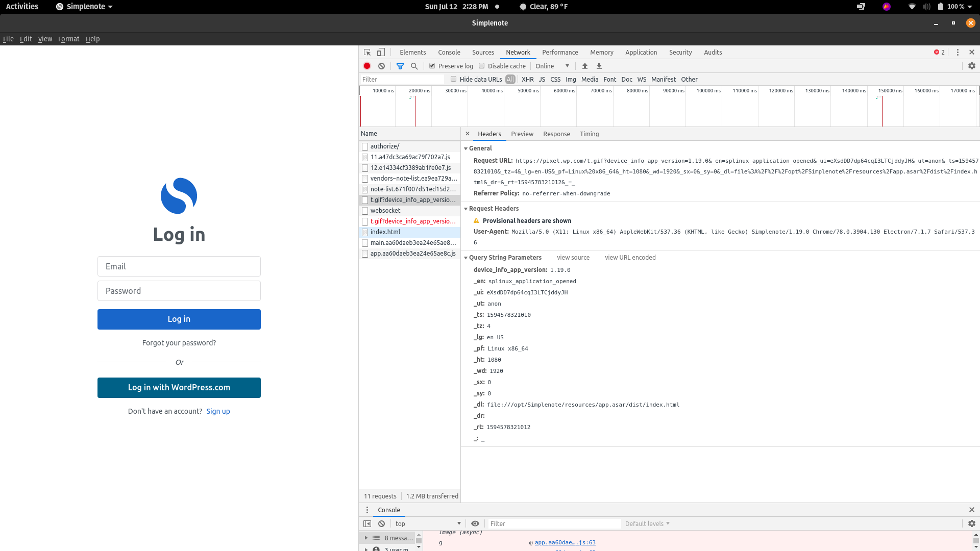Open the Format menu in Simplenote
This screenshot has height=551, width=980.
pos(68,39)
